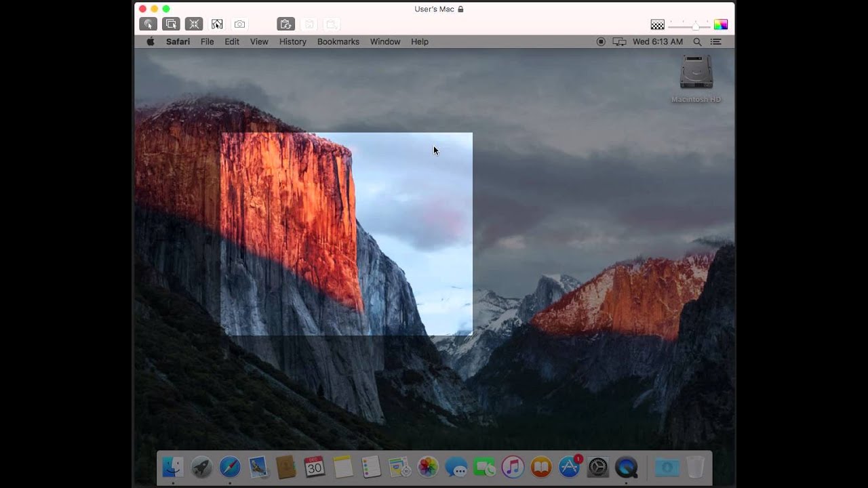The image size is (868, 488).
Task: Open the Apple menu
Action: pyautogui.click(x=151, y=41)
